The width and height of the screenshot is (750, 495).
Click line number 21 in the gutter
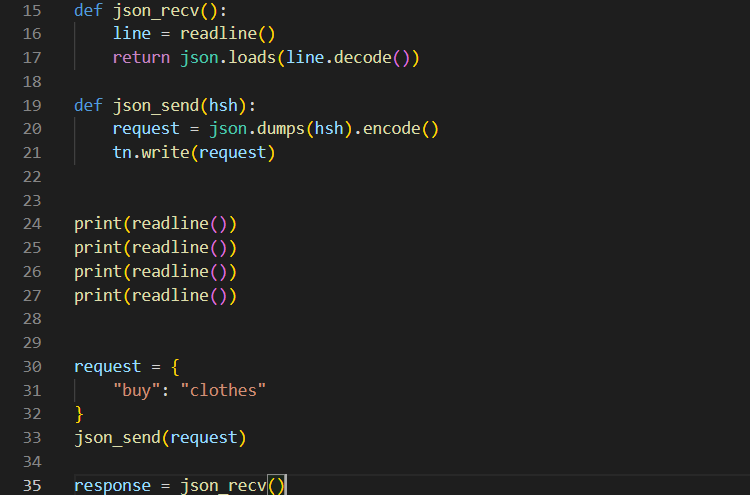(32, 153)
